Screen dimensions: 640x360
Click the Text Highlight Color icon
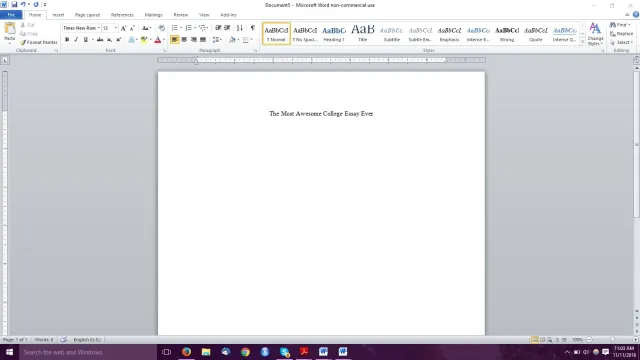(x=144, y=40)
